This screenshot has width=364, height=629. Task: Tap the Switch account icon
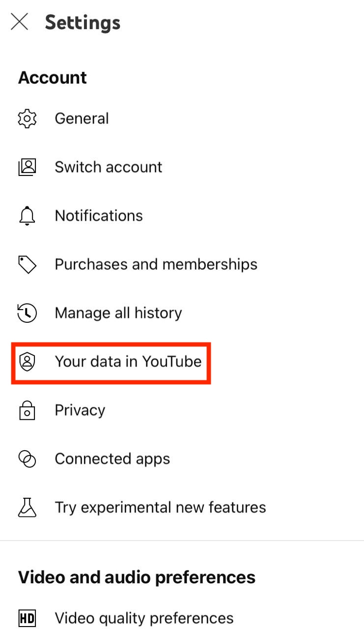27,167
